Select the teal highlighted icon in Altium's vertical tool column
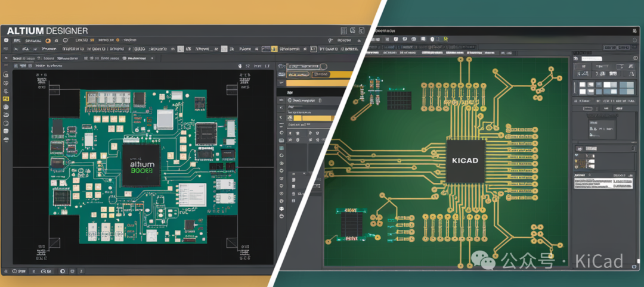Viewport: 644px width, 287px height. tap(281, 148)
